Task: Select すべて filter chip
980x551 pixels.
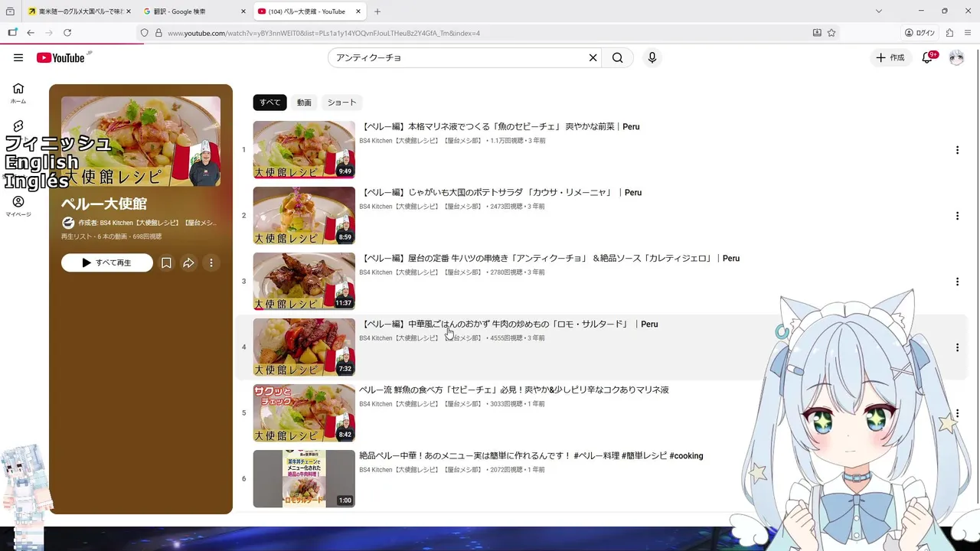Action: 269,103
